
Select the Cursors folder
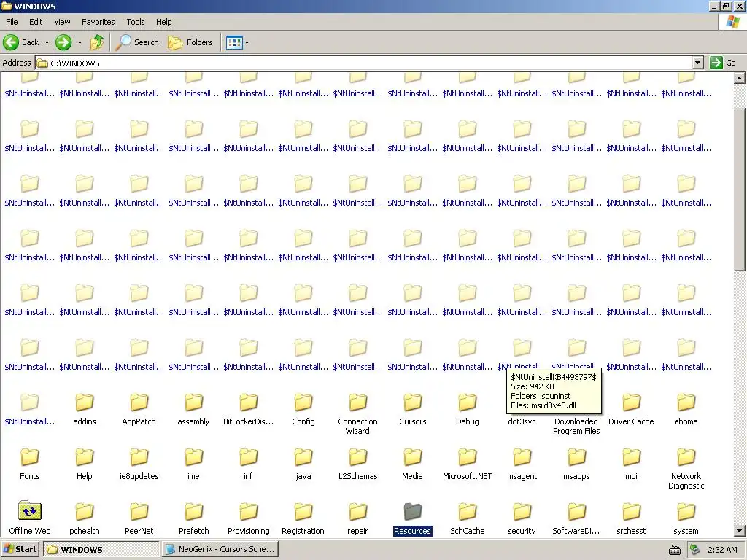(x=413, y=410)
